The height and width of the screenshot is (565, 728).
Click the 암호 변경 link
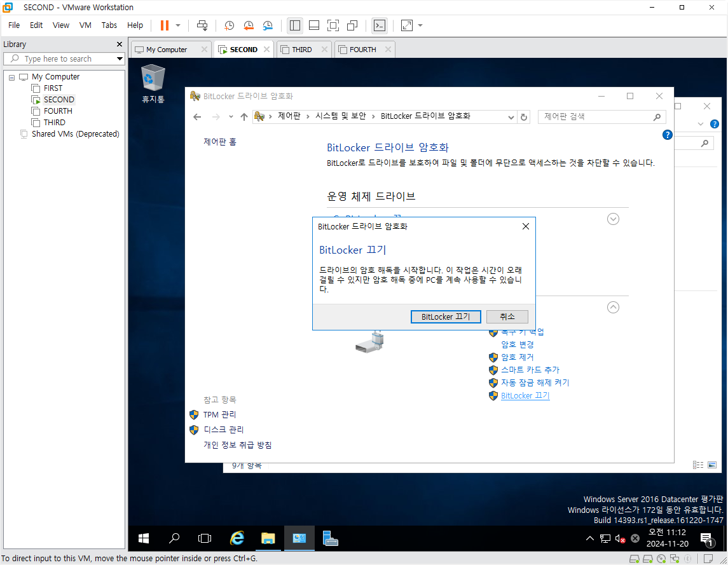coord(517,344)
